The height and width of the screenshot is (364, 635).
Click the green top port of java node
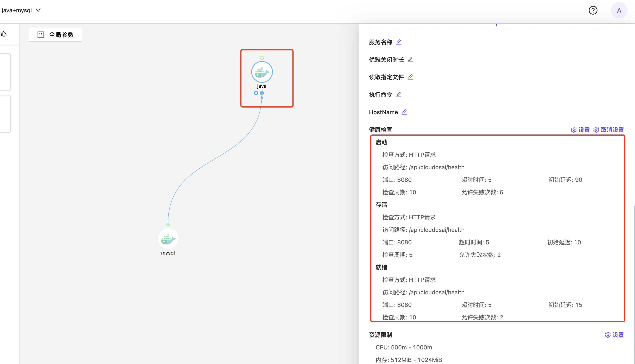point(262,58)
